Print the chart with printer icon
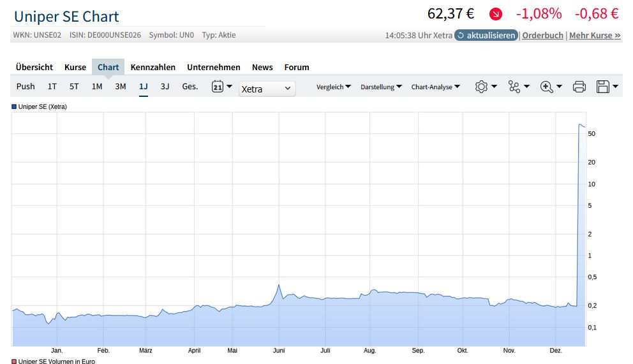 [x=579, y=87]
